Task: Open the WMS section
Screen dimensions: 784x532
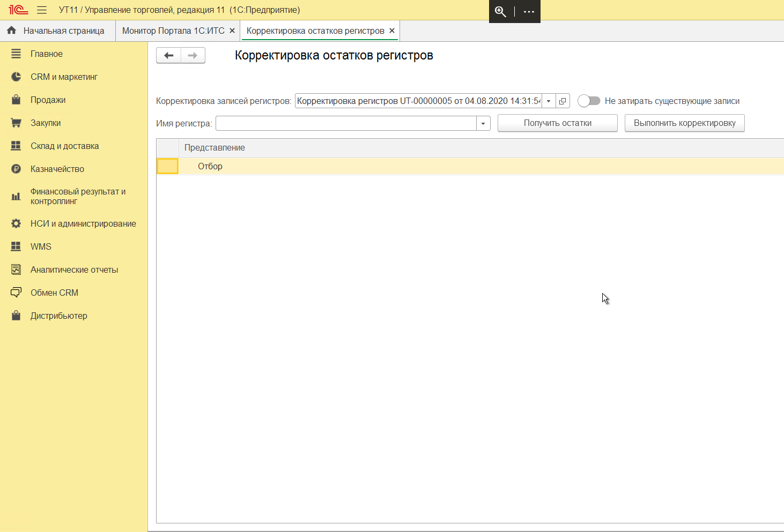Action: click(41, 246)
